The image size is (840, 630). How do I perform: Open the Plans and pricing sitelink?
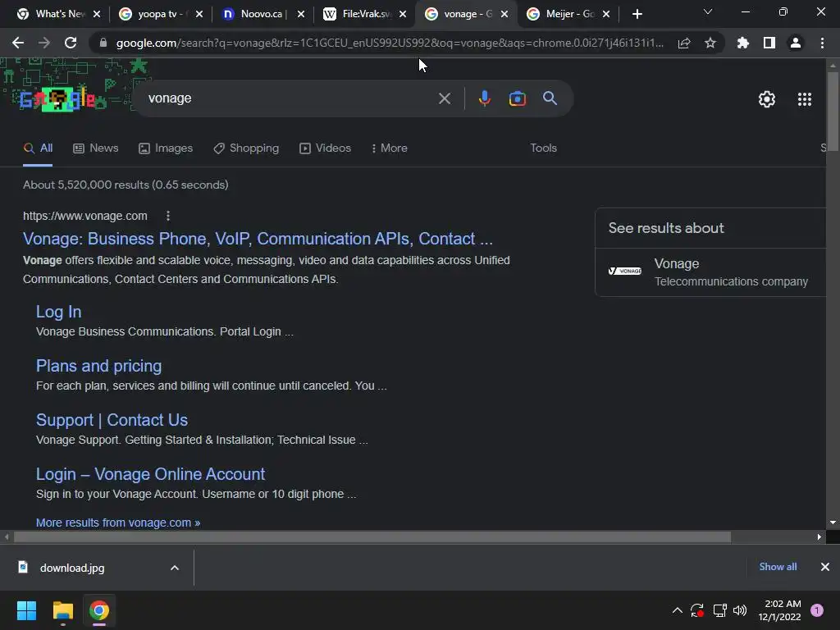(x=98, y=366)
